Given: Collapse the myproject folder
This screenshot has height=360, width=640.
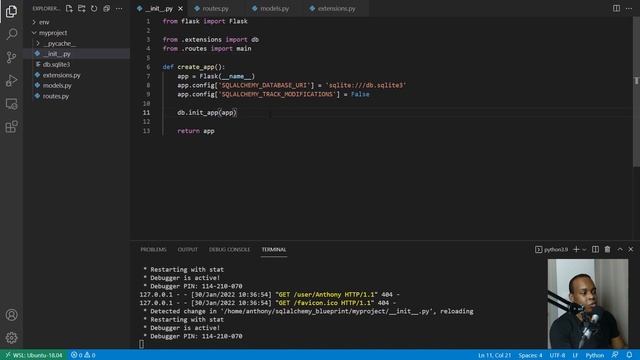Looking at the screenshot, I should click(x=53, y=33).
